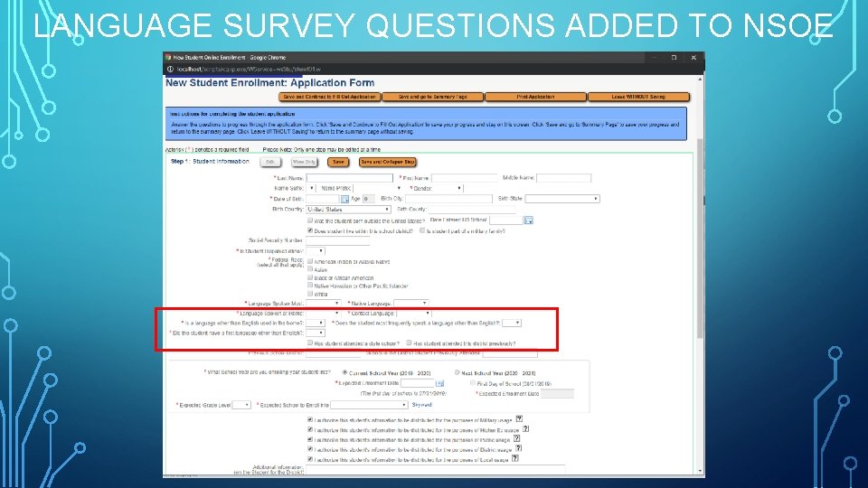Open the Is Student Hispanic/Latino dropdown

(x=316, y=251)
